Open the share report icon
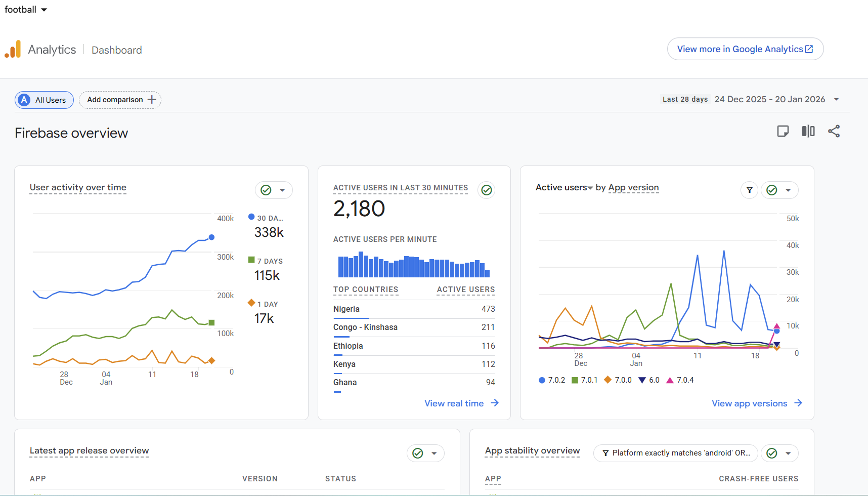868x496 pixels. coord(834,132)
